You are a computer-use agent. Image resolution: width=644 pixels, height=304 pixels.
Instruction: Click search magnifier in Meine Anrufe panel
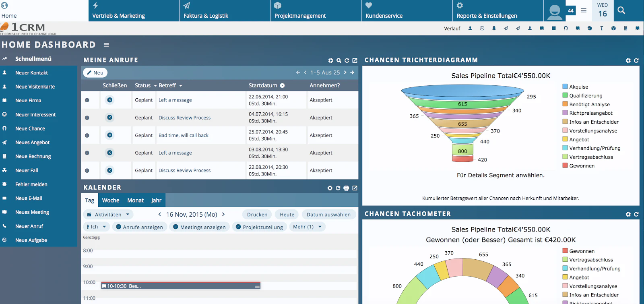coord(339,60)
